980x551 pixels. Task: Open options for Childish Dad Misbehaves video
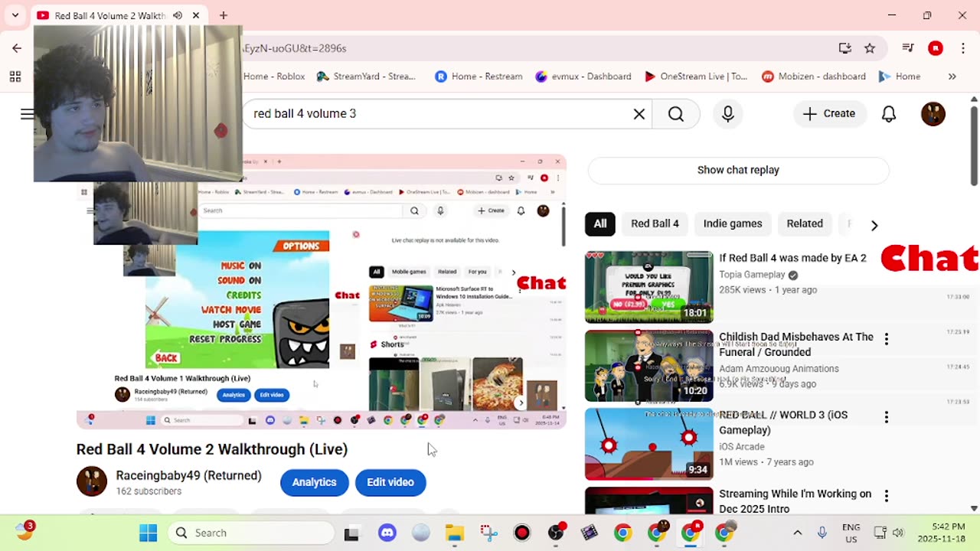(x=887, y=339)
